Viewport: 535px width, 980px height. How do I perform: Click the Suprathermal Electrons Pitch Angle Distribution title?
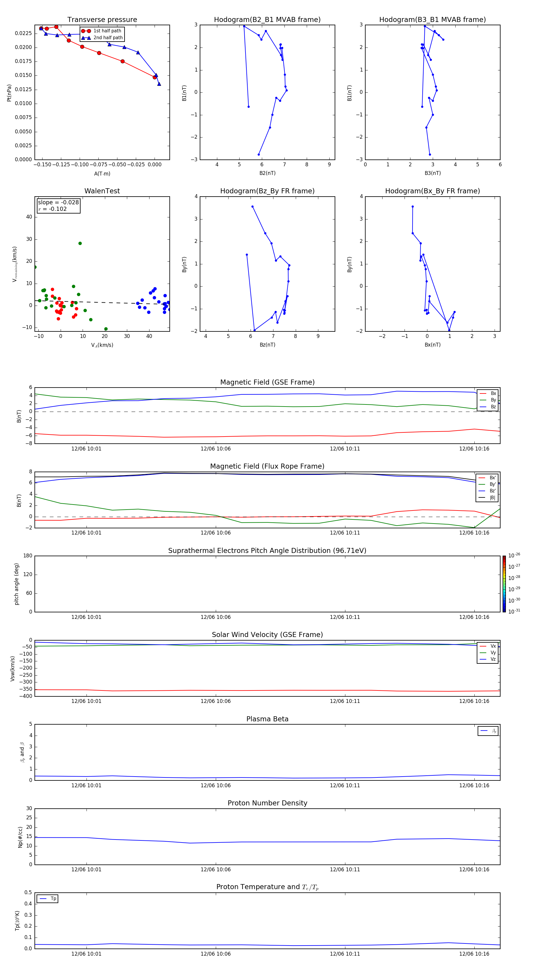pyautogui.click(x=267, y=551)
